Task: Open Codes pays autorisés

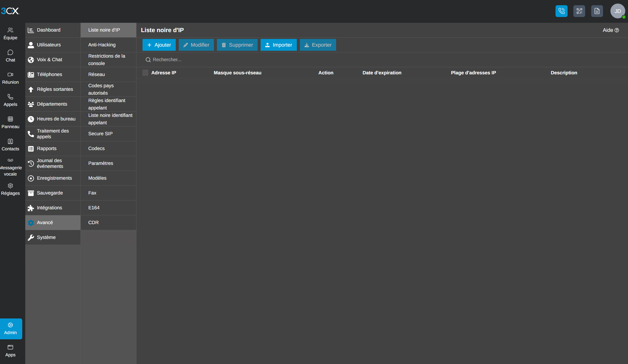Action: pyautogui.click(x=108, y=89)
